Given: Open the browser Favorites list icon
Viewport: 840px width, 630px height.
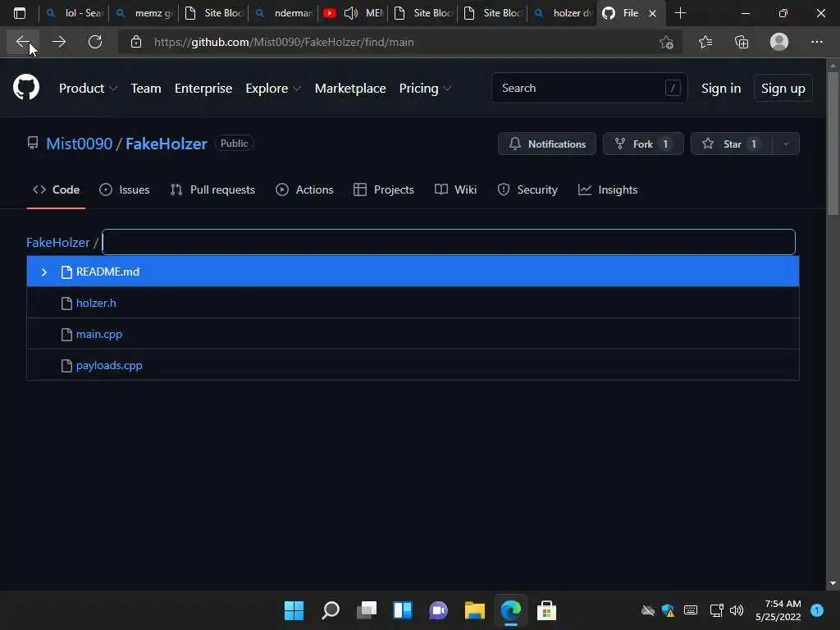Looking at the screenshot, I should pos(705,42).
